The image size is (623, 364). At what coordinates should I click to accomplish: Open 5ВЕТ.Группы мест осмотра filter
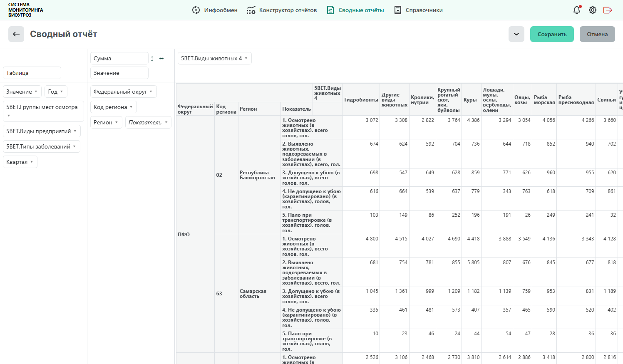point(43,111)
